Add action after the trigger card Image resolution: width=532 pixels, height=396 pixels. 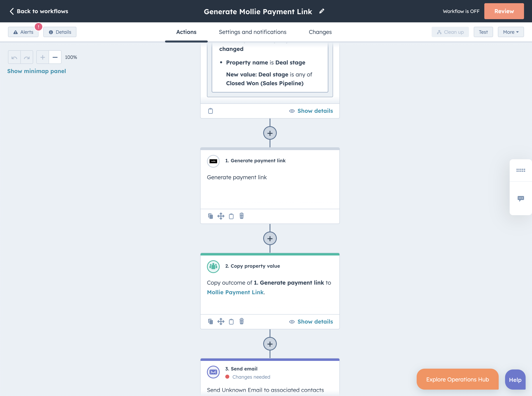[270, 133]
